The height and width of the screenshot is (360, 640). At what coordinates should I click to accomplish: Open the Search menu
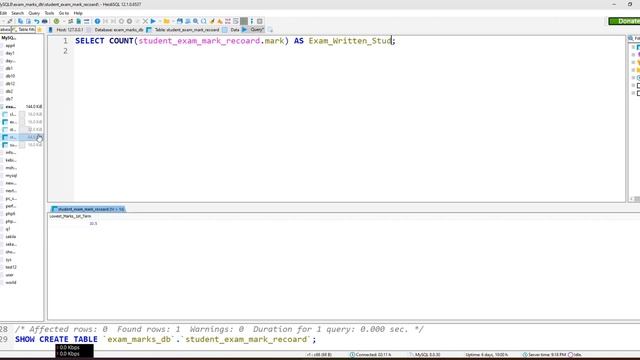tap(18, 13)
